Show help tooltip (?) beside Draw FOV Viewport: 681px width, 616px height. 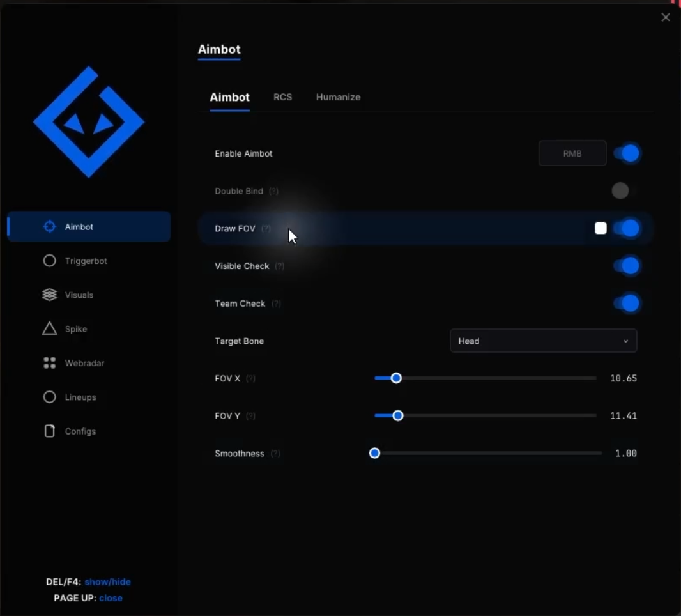(266, 229)
